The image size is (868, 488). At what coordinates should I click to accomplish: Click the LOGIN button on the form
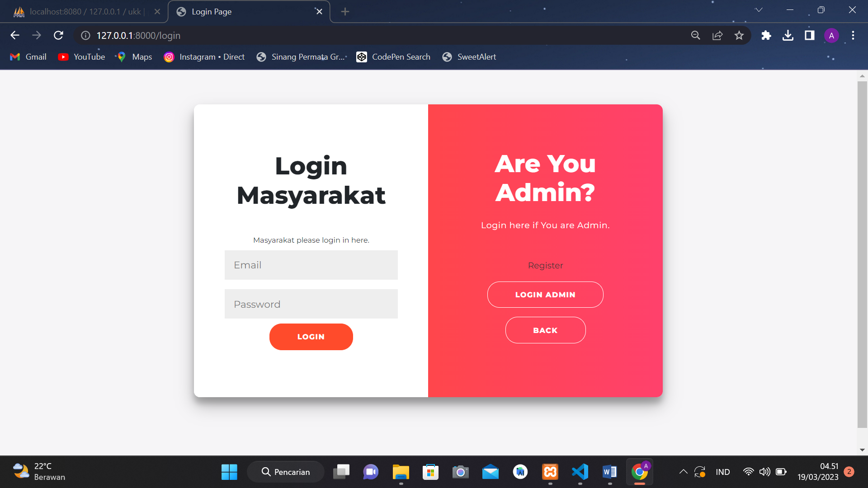311,337
